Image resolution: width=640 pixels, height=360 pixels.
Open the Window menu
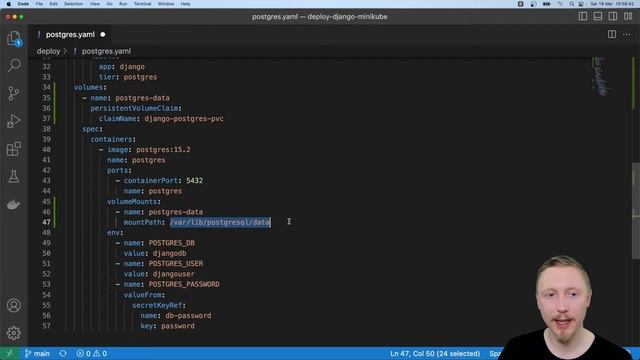(x=166, y=4)
